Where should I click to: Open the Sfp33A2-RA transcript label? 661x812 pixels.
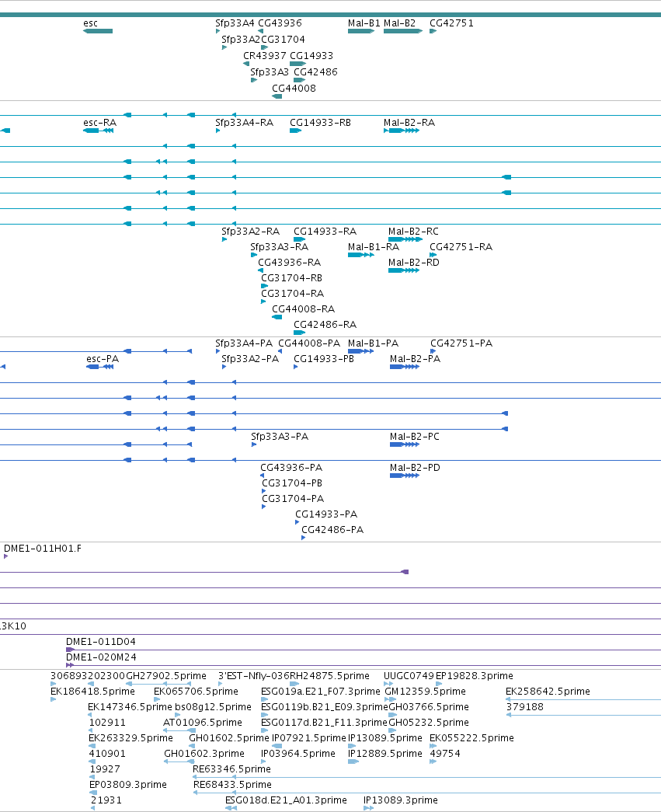(x=251, y=231)
